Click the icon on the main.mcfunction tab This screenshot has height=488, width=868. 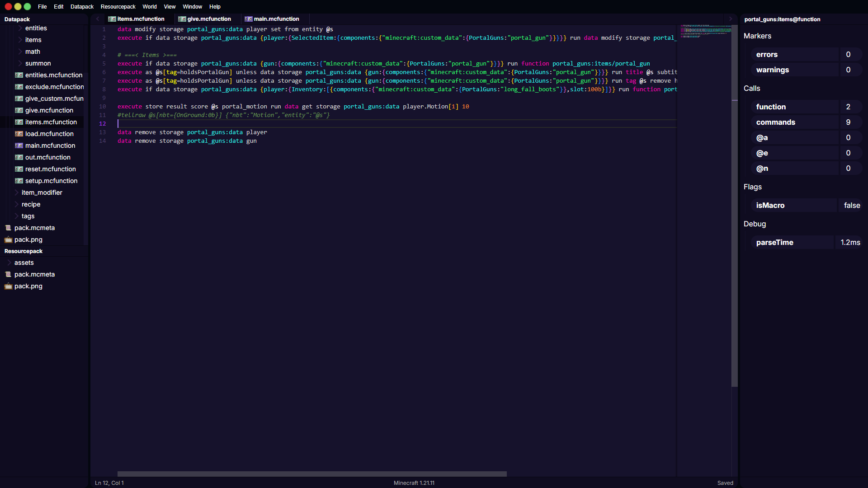[249, 19]
